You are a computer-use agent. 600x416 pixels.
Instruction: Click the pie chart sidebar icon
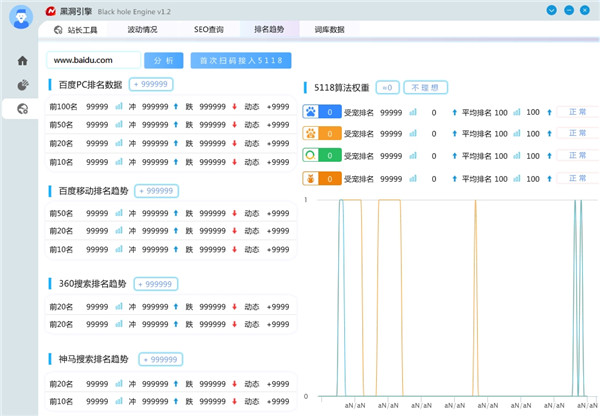[x=22, y=84]
